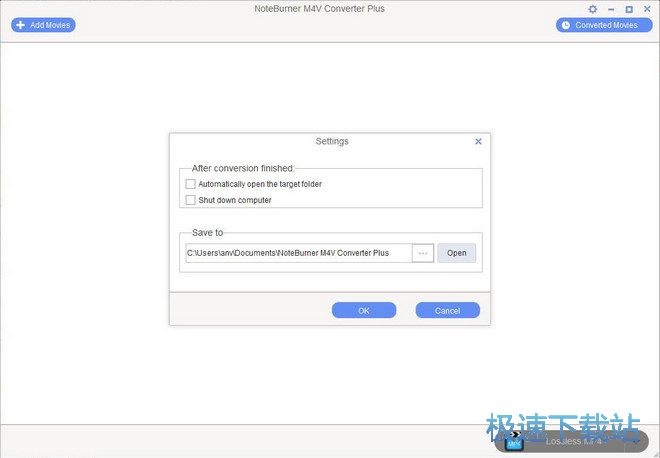Open the Lossless MP4 output format selector
Image resolution: width=660 pixels, height=458 pixels.
click(572, 441)
